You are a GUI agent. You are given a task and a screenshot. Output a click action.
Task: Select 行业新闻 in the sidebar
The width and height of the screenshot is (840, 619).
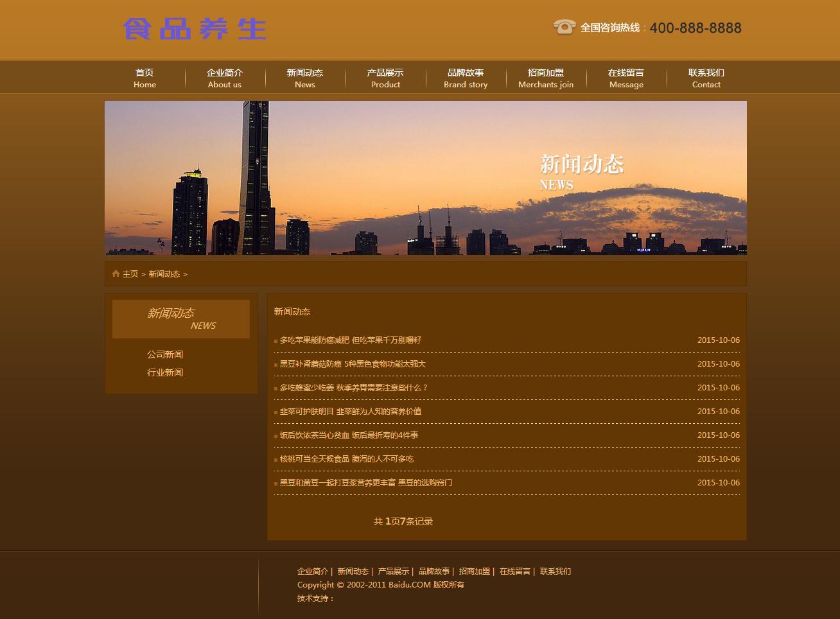[165, 372]
